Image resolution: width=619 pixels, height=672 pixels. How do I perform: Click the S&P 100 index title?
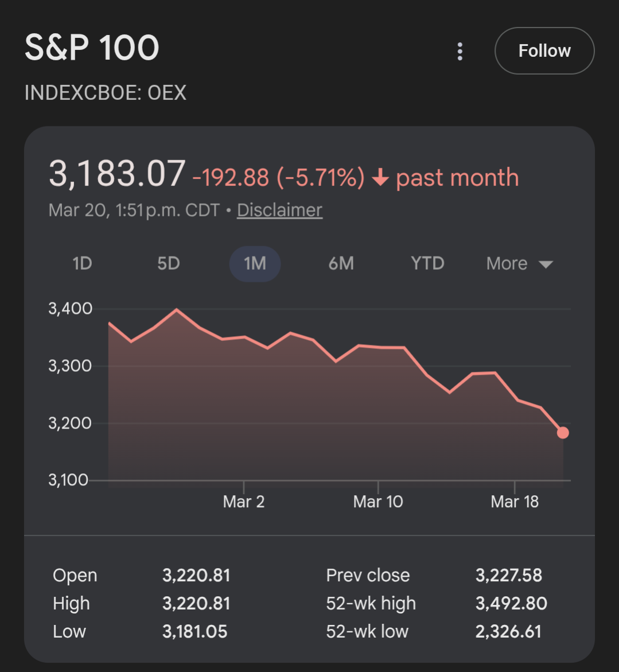click(x=92, y=48)
